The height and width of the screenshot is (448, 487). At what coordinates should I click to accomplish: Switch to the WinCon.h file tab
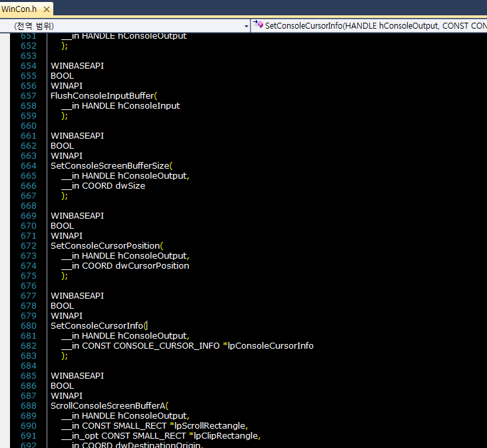pyautogui.click(x=19, y=9)
